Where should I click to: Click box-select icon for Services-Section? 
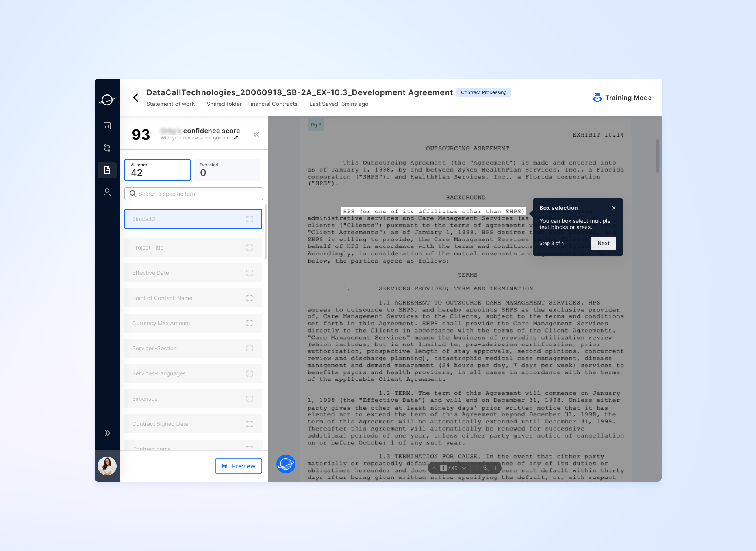point(250,348)
